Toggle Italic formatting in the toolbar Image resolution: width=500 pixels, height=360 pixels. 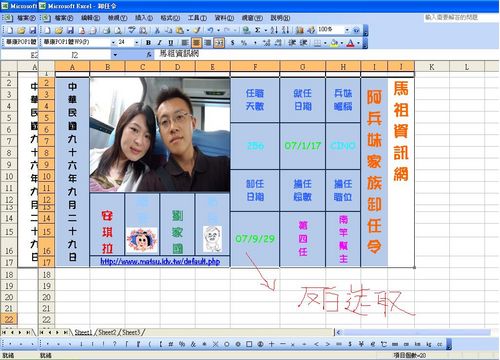[160, 43]
